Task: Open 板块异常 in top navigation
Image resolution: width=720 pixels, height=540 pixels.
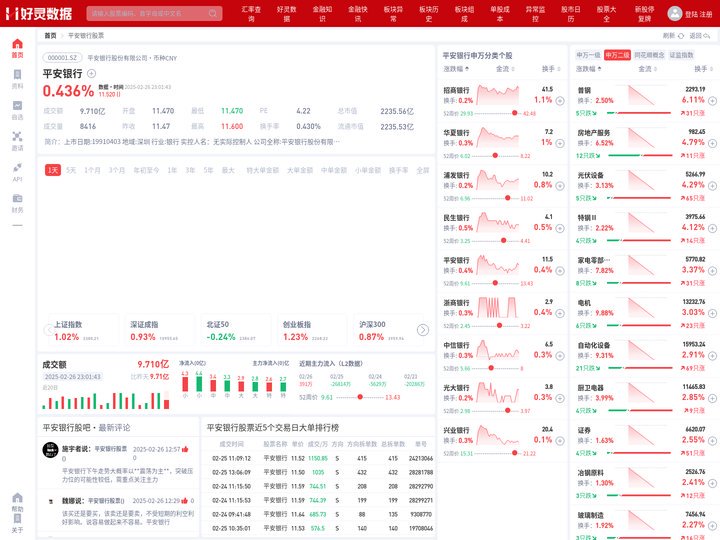Action: 393,14
